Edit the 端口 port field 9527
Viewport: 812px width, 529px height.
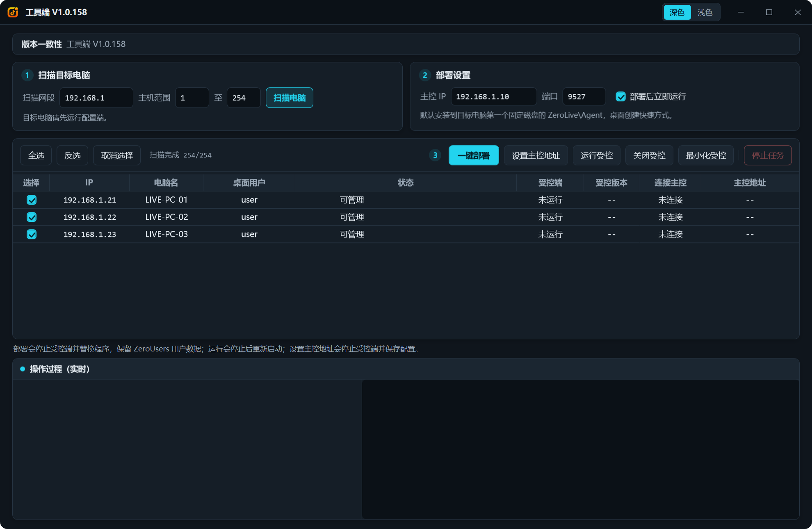(584, 96)
